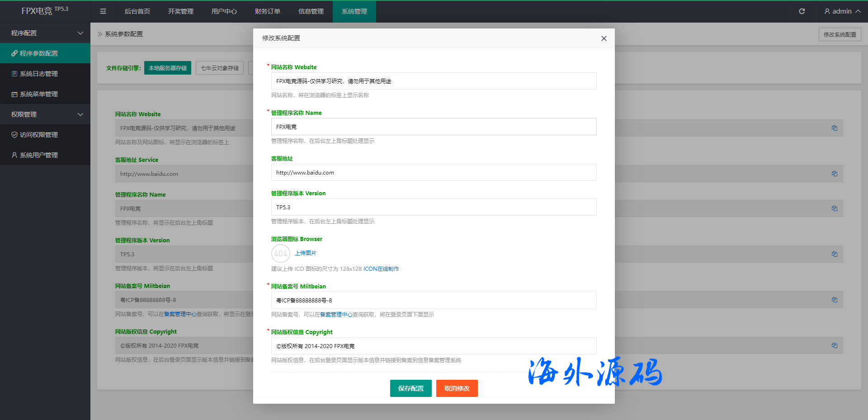The height and width of the screenshot is (420, 868).
Task: Open the 财务订单 top menu
Action: [267, 11]
